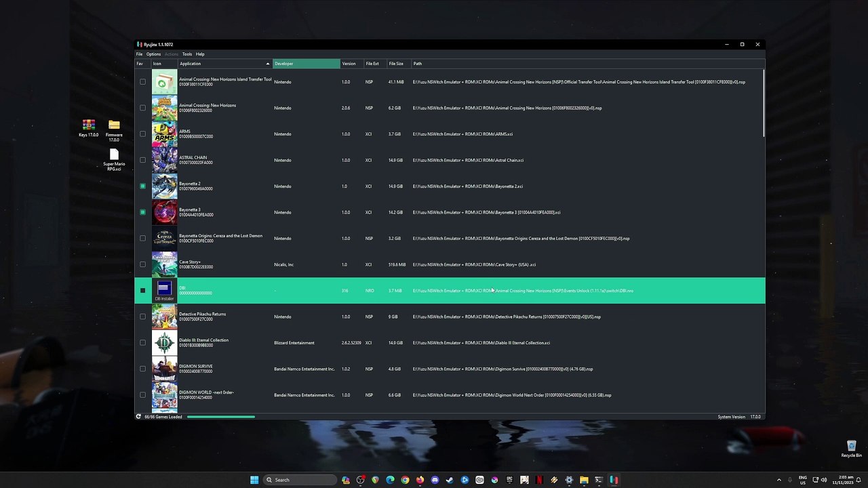Select the Animal Crossing: New Horizons game icon

coord(164,108)
